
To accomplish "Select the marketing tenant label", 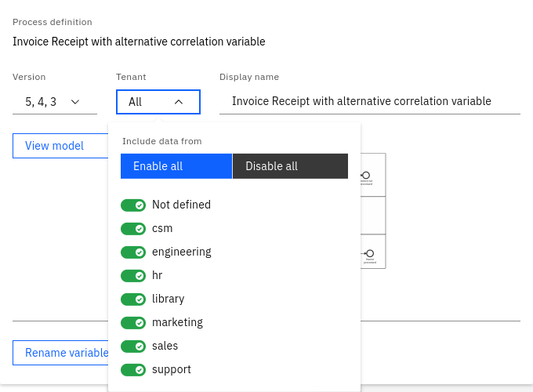I will pyautogui.click(x=177, y=323).
